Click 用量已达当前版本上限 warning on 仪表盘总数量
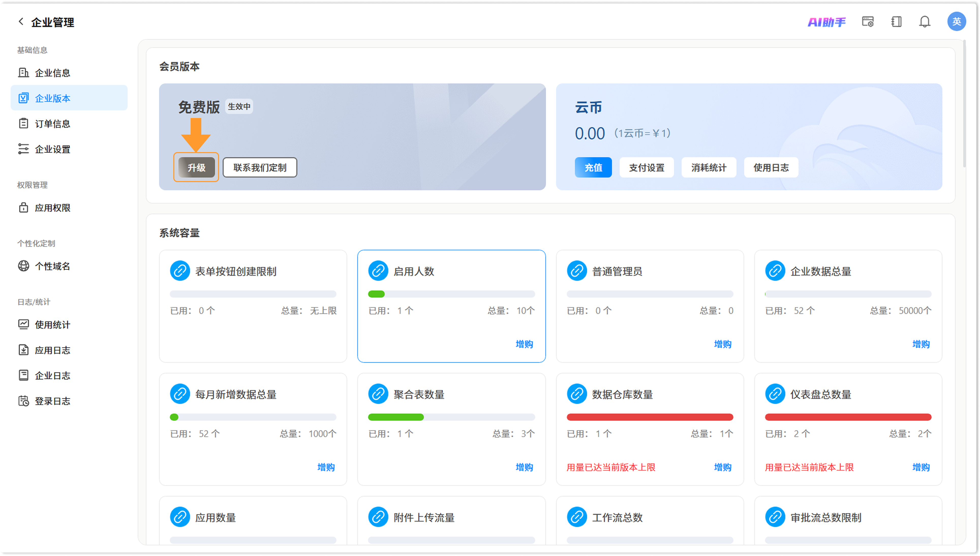The image size is (980, 556). point(809,467)
